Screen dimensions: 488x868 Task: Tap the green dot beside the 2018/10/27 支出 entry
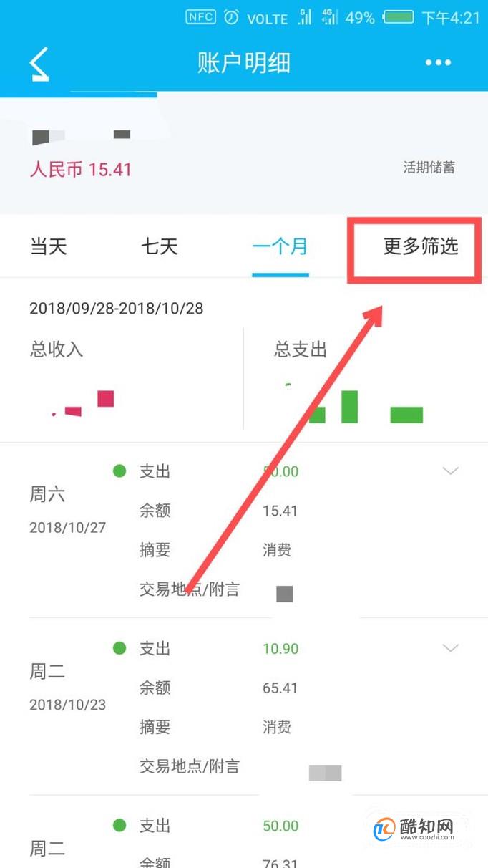tap(119, 471)
